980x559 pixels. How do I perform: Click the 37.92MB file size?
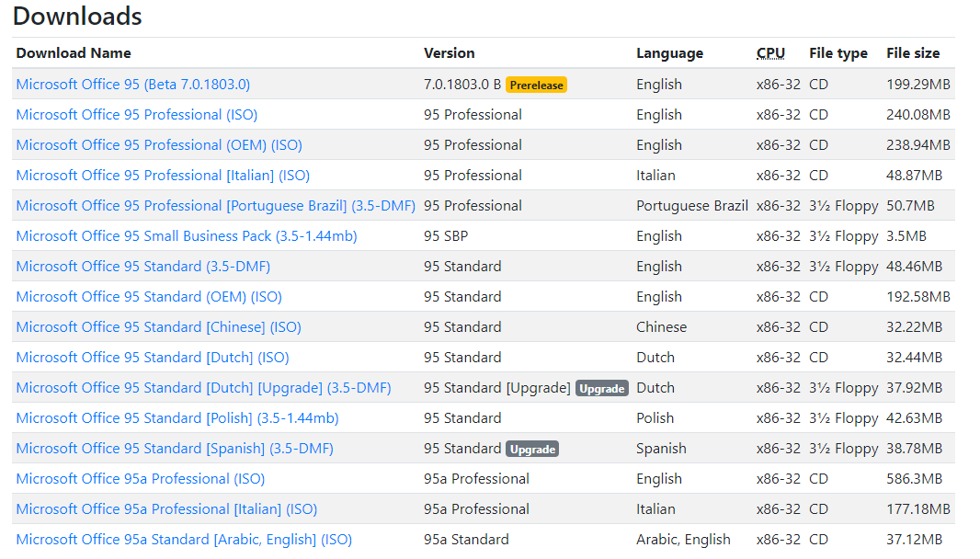pyautogui.click(x=915, y=388)
